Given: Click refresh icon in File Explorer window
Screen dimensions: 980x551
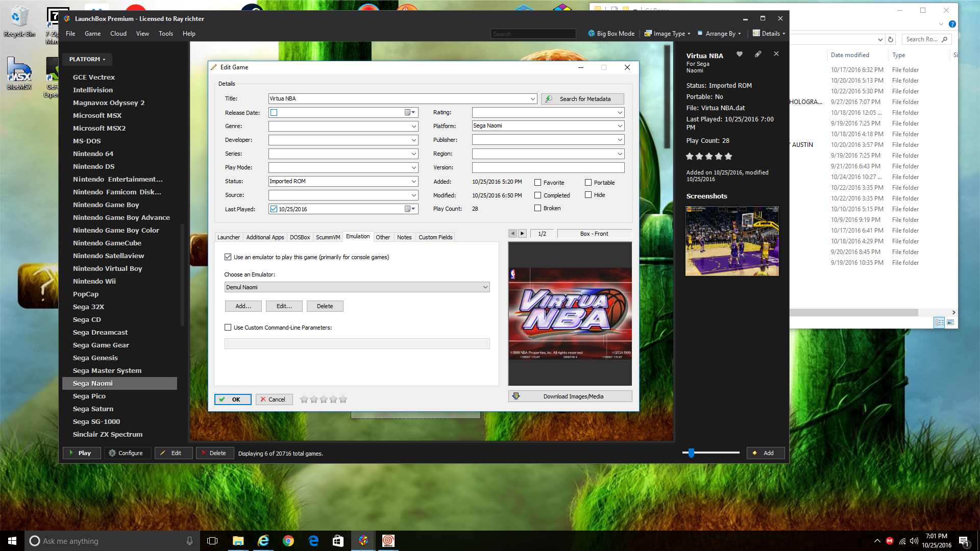Looking at the screenshot, I should 891,39.
